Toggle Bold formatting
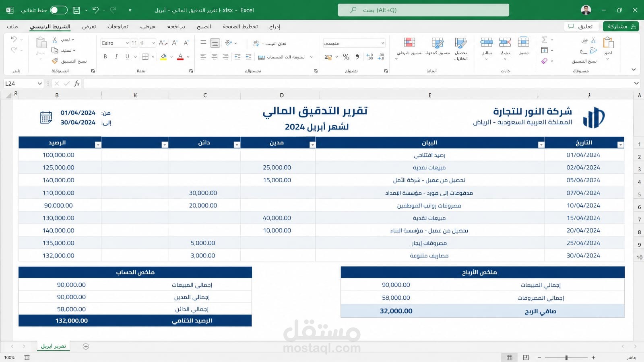 (x=105, y=57)
